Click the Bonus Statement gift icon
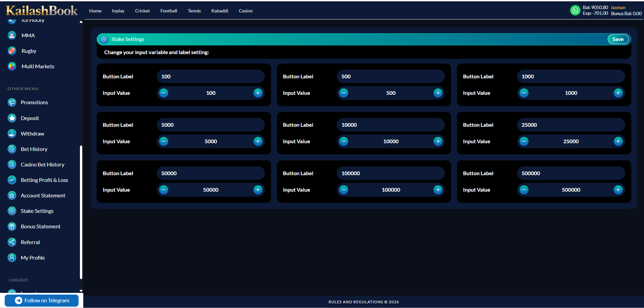The height and width of the screenshot is (308, 644). pos(12,226)
